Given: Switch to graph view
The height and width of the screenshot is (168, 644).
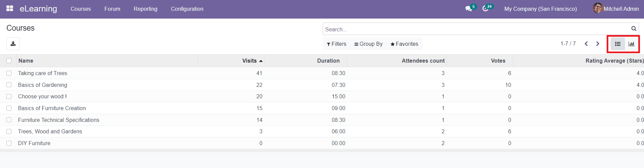Looking at the screenshot, I should [632, 44].
